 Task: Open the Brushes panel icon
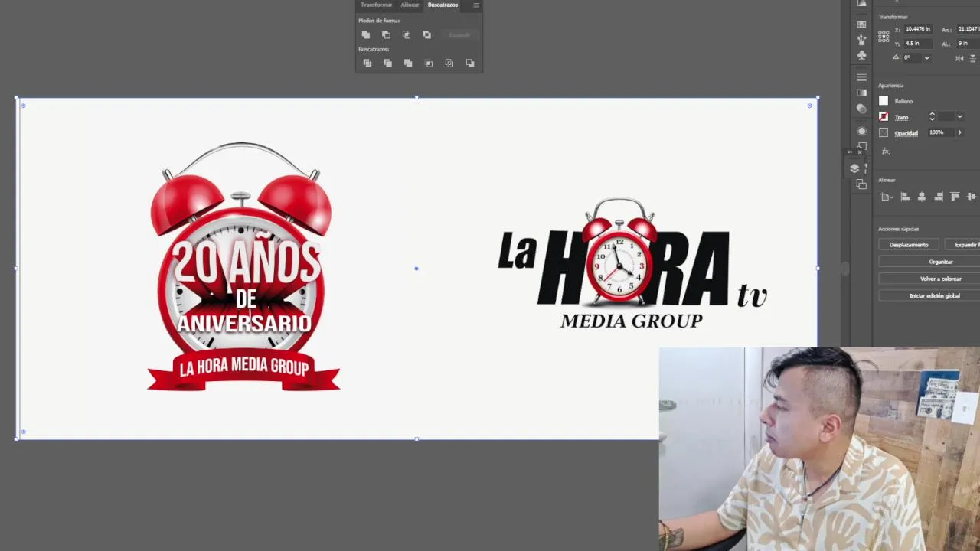click(861, 39)
